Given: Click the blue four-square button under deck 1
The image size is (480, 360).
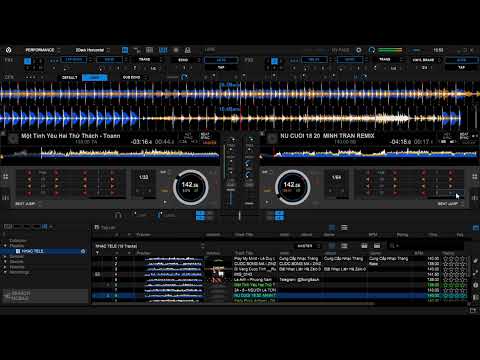Looking at the screenshot, I should (x=200, y=216).
